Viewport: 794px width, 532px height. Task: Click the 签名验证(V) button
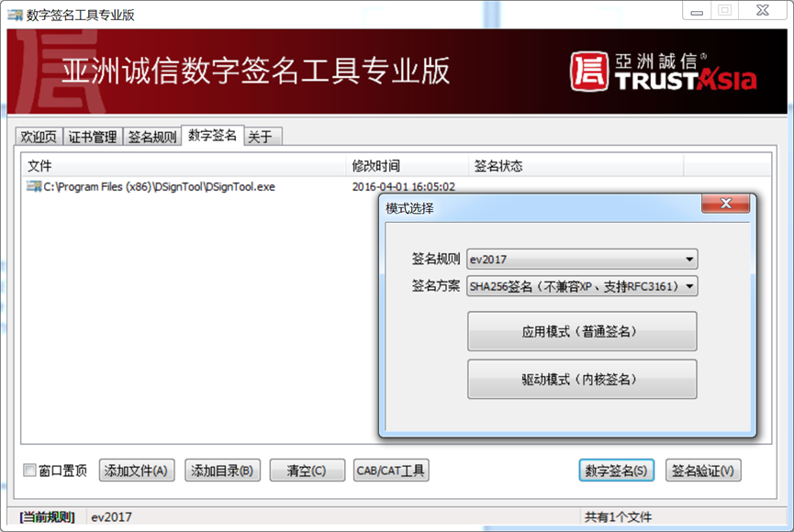(703, 471)
